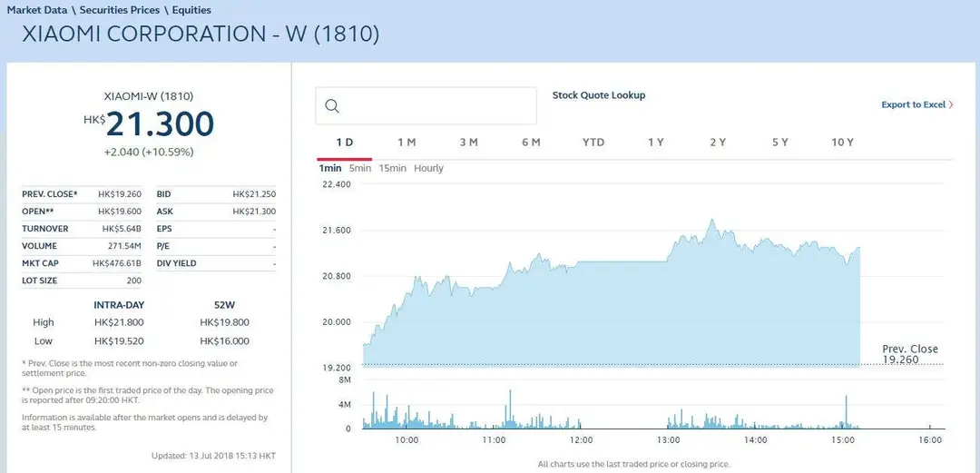Click the 20.800 price axis label
Image resolution: width=980 pixels, height=473 pixels.
pos(336,276)
